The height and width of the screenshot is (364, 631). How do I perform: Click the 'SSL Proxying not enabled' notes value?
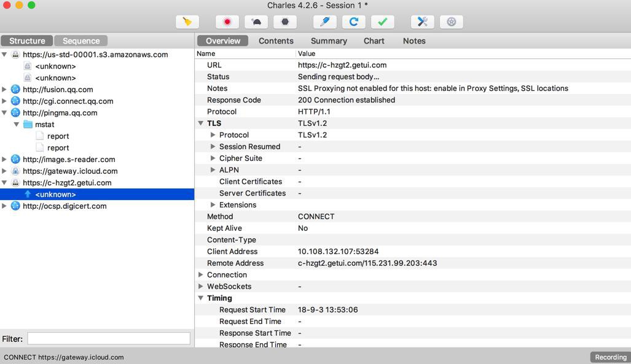(433, 88)
